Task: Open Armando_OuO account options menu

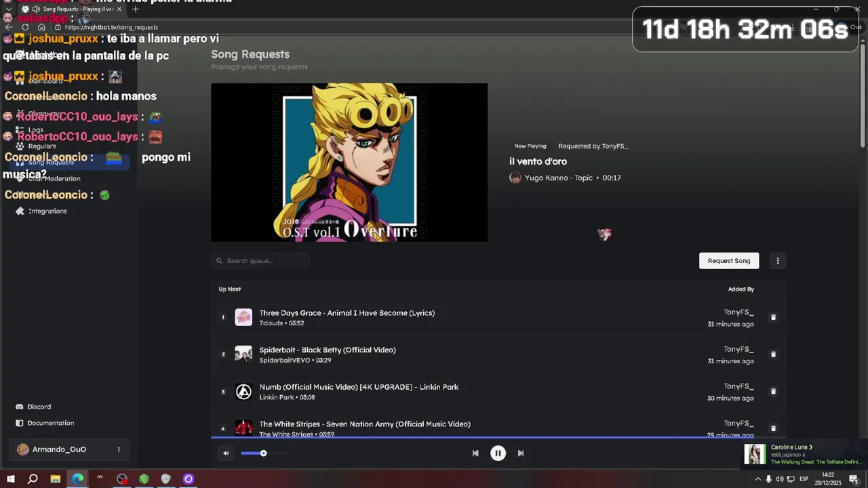Action: tap(119, 449)
